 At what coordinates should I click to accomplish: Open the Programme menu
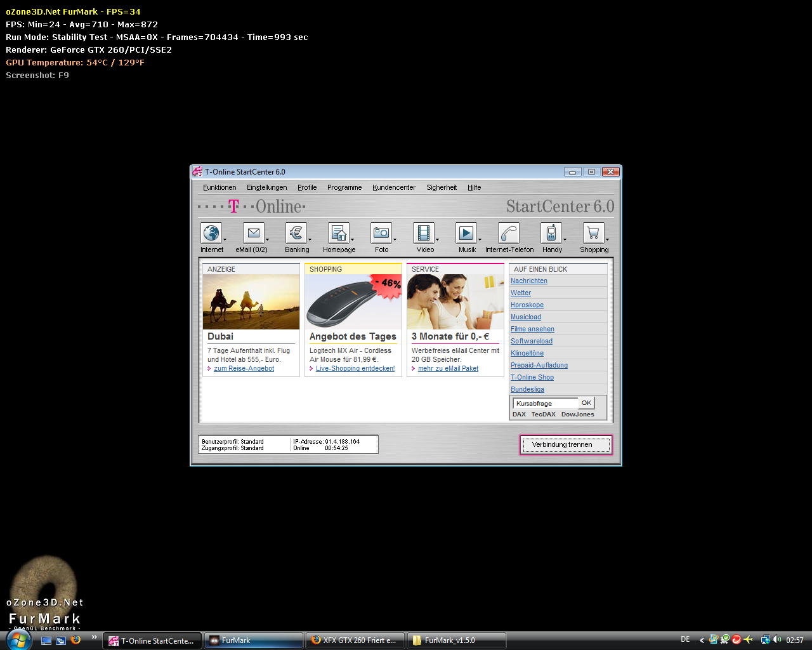[x=344, y=187]
